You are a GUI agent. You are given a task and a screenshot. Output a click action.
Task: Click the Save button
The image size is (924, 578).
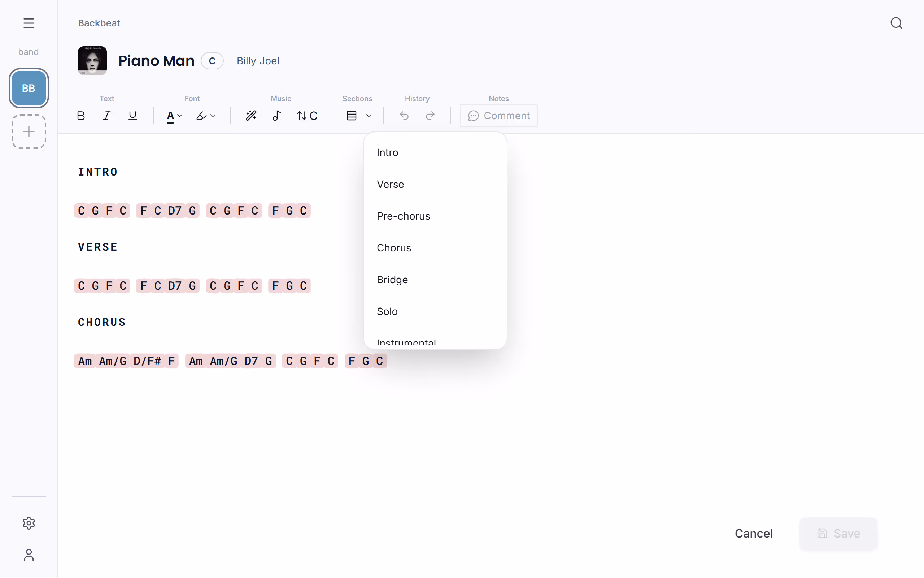coord(838,533)
